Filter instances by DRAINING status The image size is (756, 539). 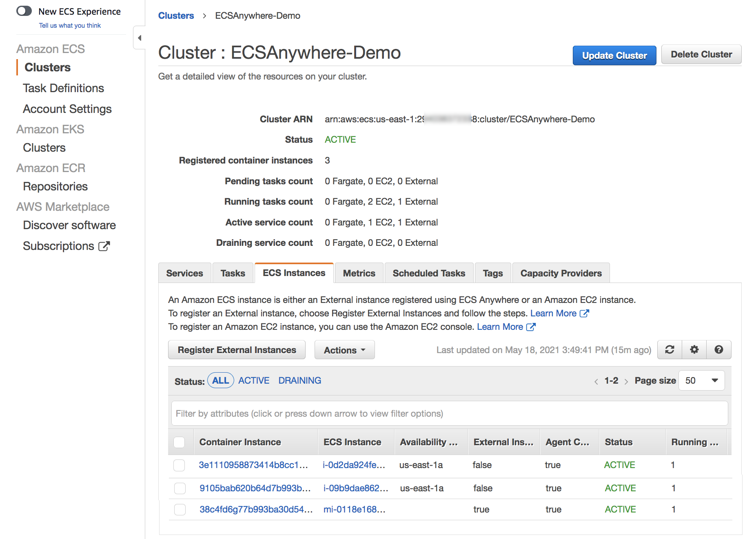[x=300, y=381]
